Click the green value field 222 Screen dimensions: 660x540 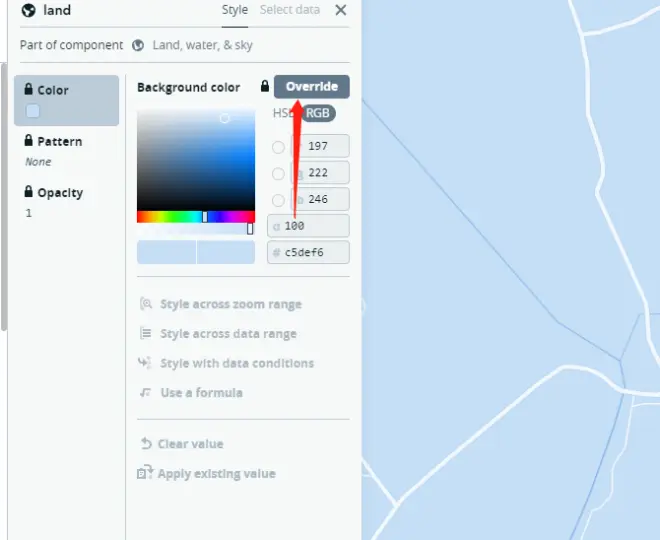click(x=320, y=173)
